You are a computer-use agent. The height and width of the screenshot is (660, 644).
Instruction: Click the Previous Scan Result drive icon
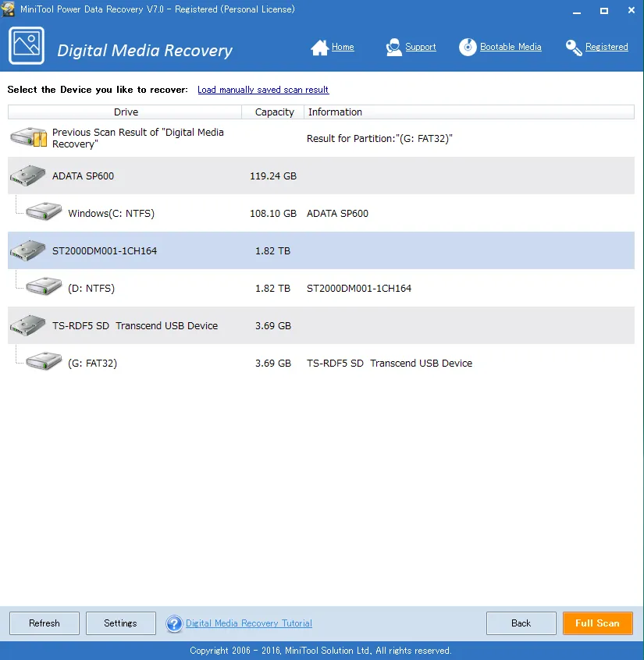click(x=29, y=138)
